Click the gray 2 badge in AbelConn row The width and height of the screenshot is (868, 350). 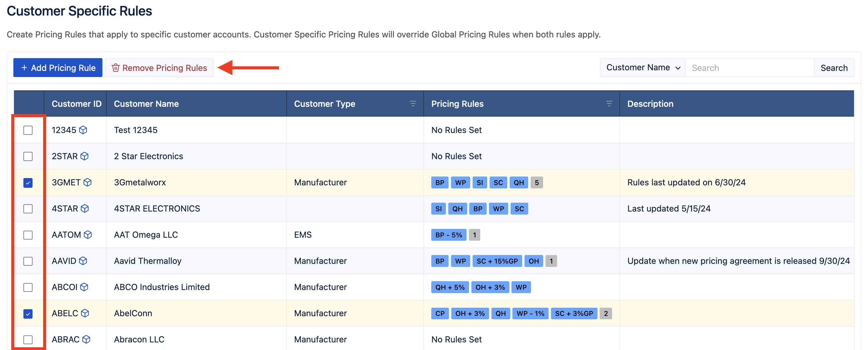[605, 313]
